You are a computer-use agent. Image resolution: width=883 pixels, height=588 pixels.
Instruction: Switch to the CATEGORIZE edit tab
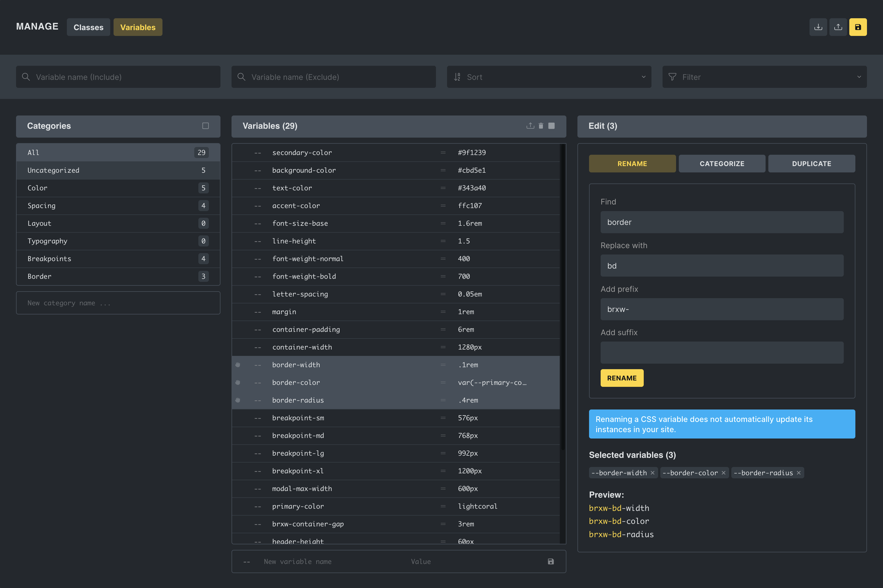pos(722,164)
